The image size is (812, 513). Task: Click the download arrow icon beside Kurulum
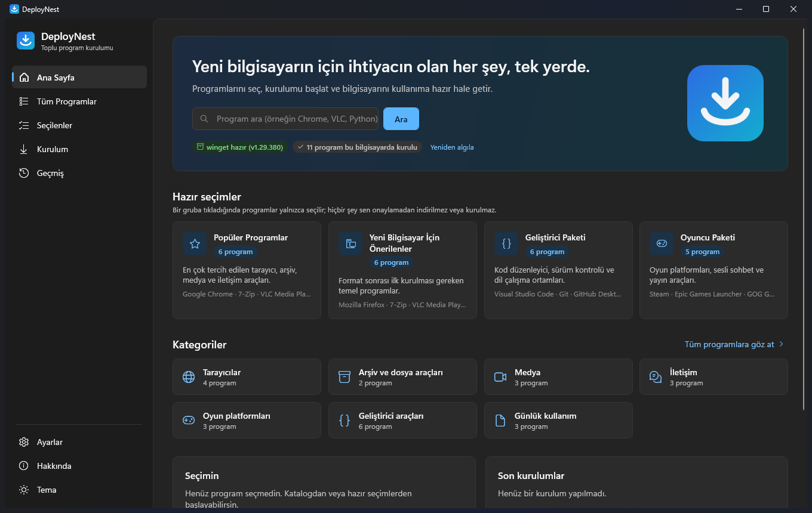click(x=24, y=149)
